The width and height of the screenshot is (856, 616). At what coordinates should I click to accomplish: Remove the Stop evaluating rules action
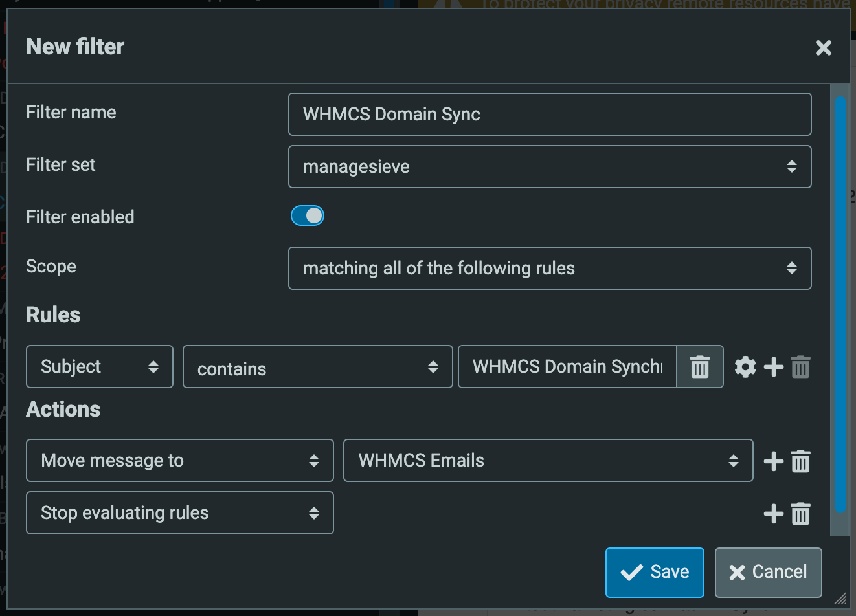coord(801,514)
